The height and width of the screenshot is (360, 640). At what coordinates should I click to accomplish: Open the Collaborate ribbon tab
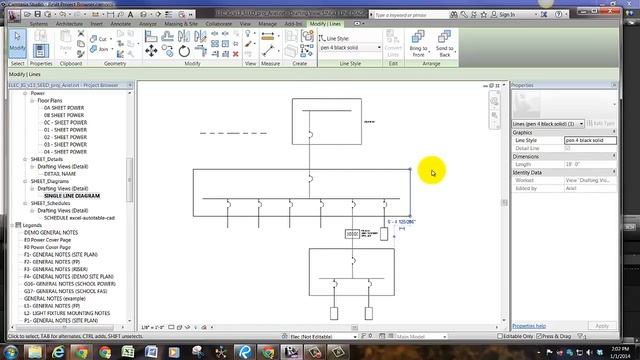(x=218, y=24)
